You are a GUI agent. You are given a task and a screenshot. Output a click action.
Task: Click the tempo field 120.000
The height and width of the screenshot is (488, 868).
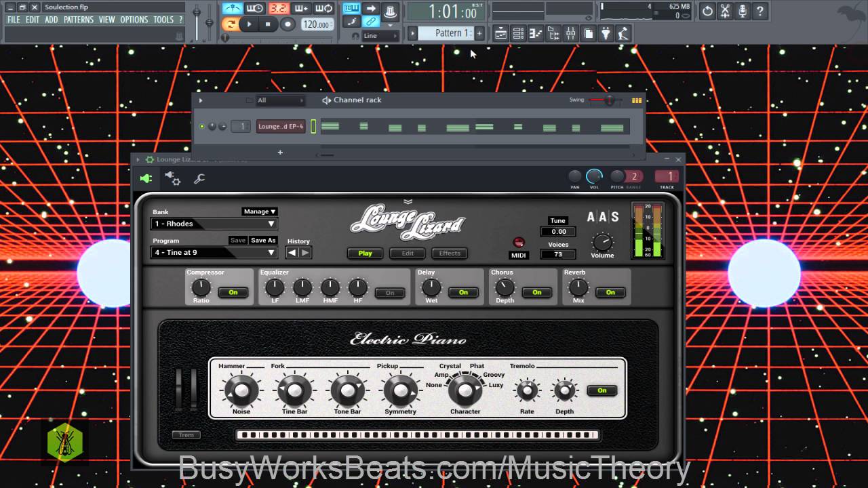(x=317, y=24)
